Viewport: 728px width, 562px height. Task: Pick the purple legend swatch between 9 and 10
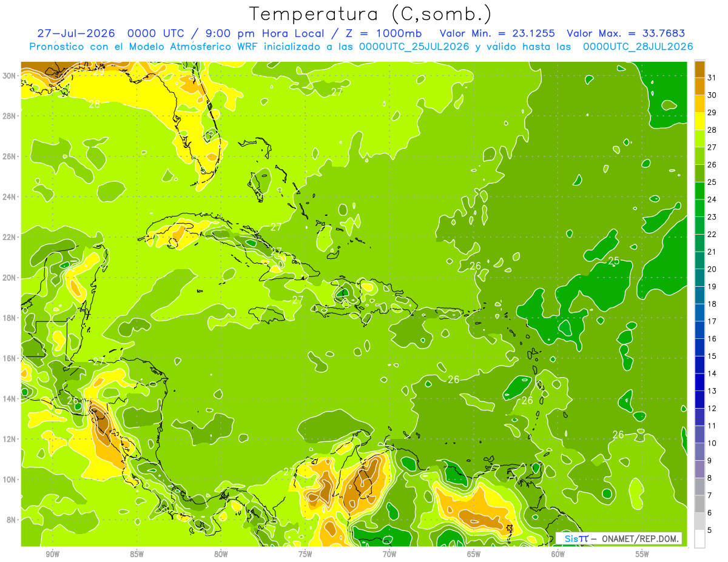[699, 452]
